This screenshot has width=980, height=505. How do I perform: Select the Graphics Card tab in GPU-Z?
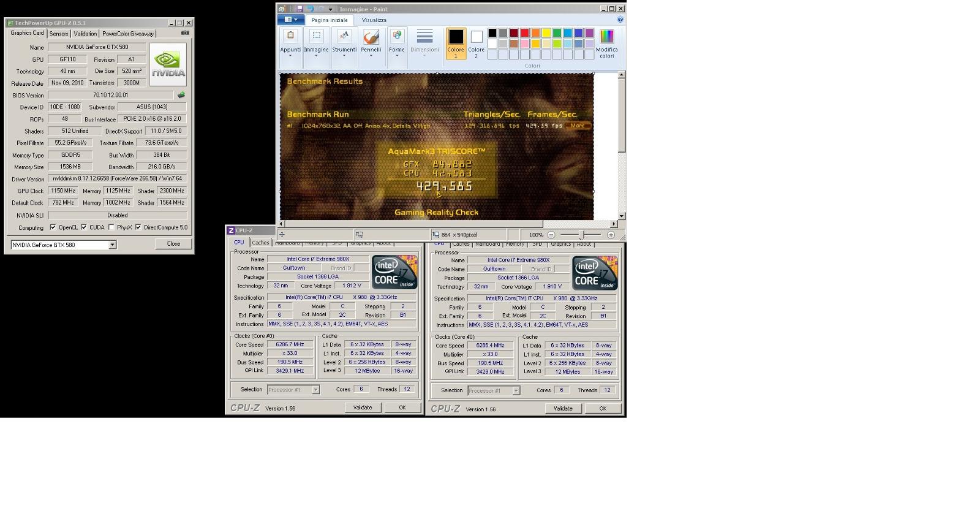point(27,32)
